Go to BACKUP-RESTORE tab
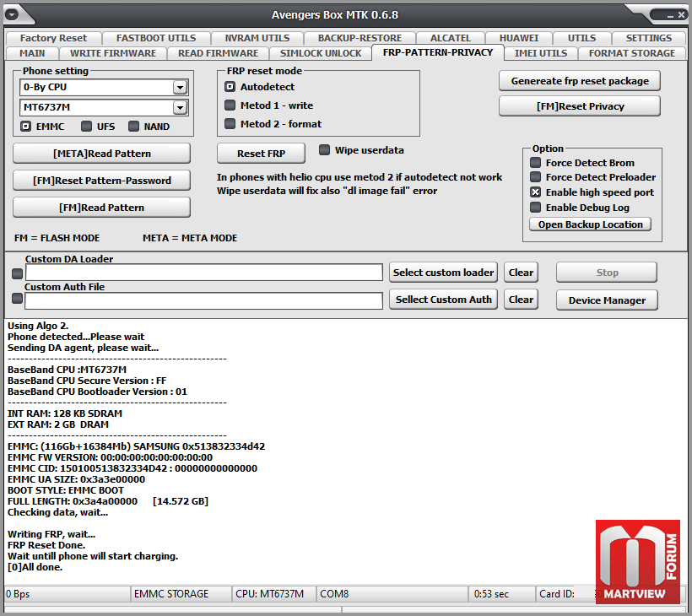 (x=360, y=38)
